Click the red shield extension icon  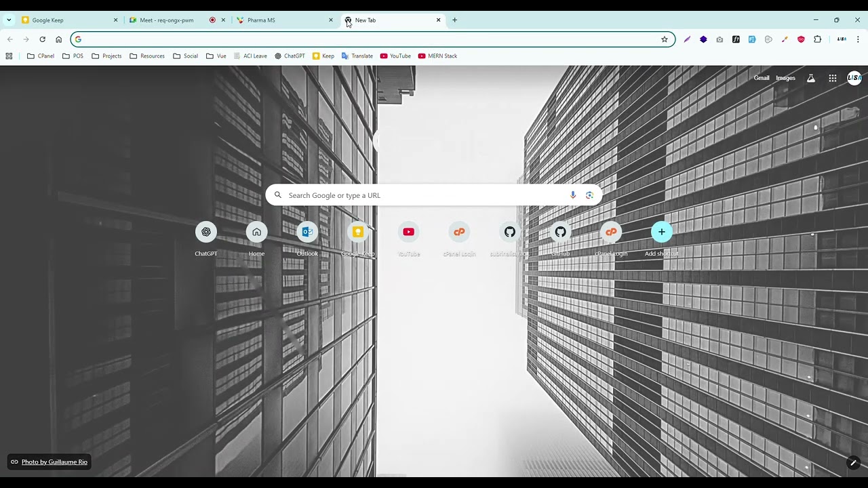click(801, 39)
